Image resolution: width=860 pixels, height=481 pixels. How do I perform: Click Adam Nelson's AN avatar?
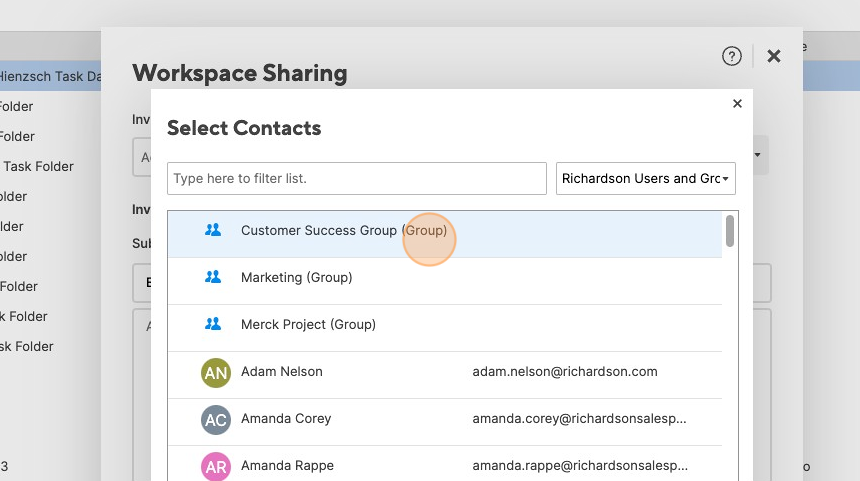[216, 373]
